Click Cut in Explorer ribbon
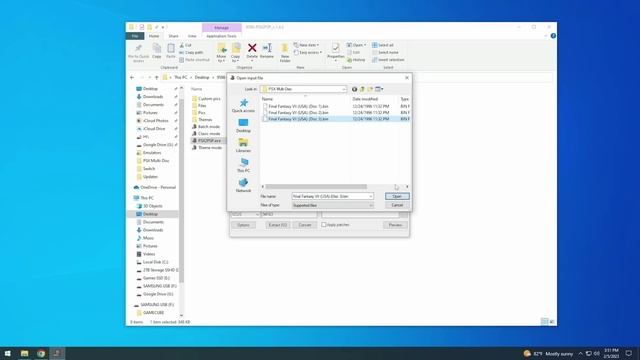Image resolution: width=640 pixels, height=360 pixels. pyautogui.click(x=185, y=45)
